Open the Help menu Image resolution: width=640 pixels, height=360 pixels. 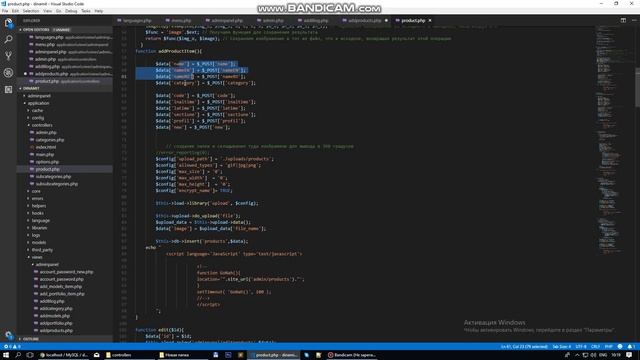[99, 11]
